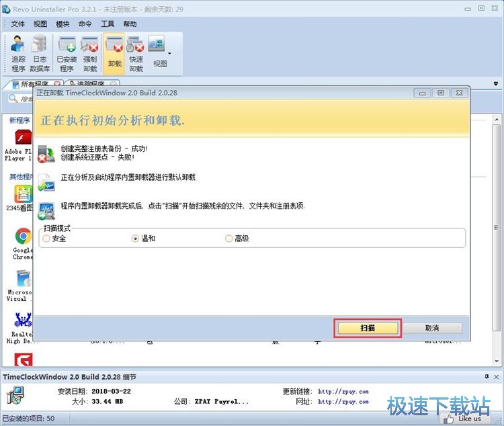This screenshot has height=426, width=504.
Task: Click the Forced Uninstall (强制卸载) icon
Action: pyautogui.click(x=89, y=54)
